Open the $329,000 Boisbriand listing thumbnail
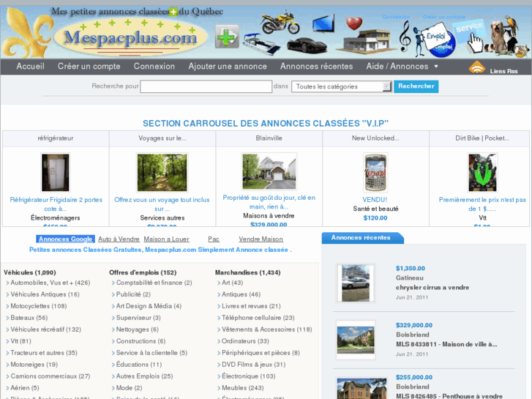Image resolution: width=532 pixels, height=399 pixels. click(356, 340)
